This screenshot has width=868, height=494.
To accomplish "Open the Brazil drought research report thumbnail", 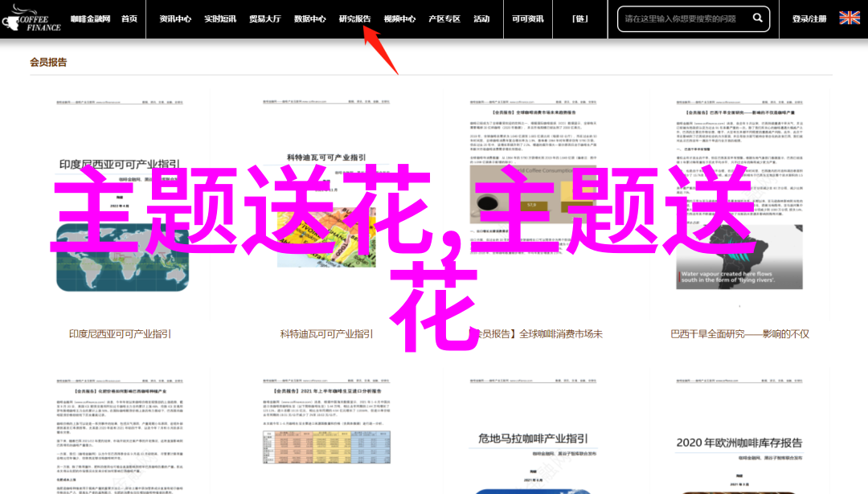I will point(739,205).
